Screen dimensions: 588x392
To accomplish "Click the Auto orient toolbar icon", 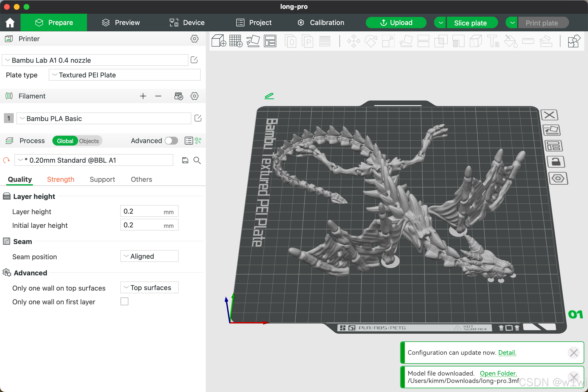I will (x=253, y=41).
